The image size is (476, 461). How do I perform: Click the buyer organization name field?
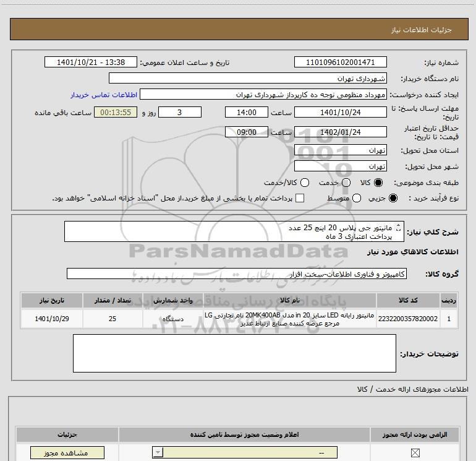click(248, 78)
